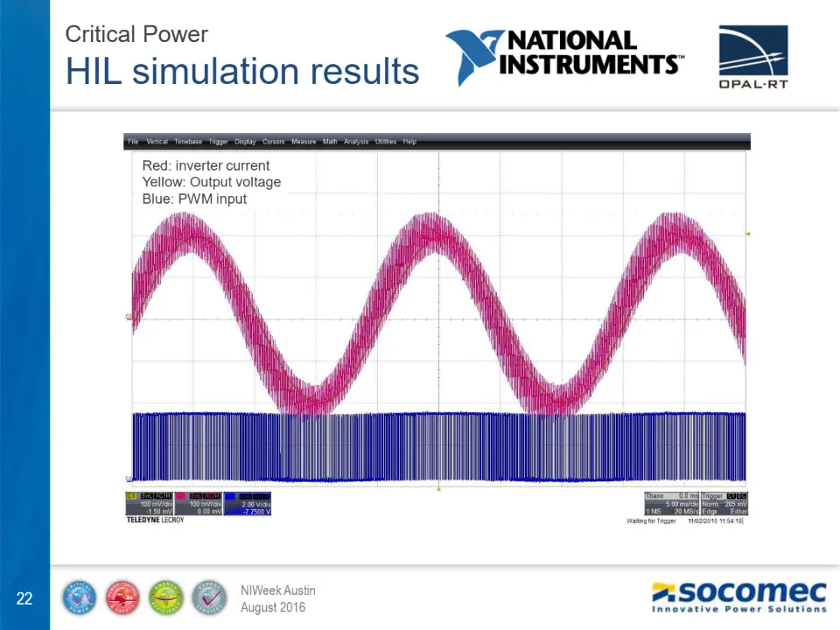Open the Utilities menu
840x630 pixels.
386,142
